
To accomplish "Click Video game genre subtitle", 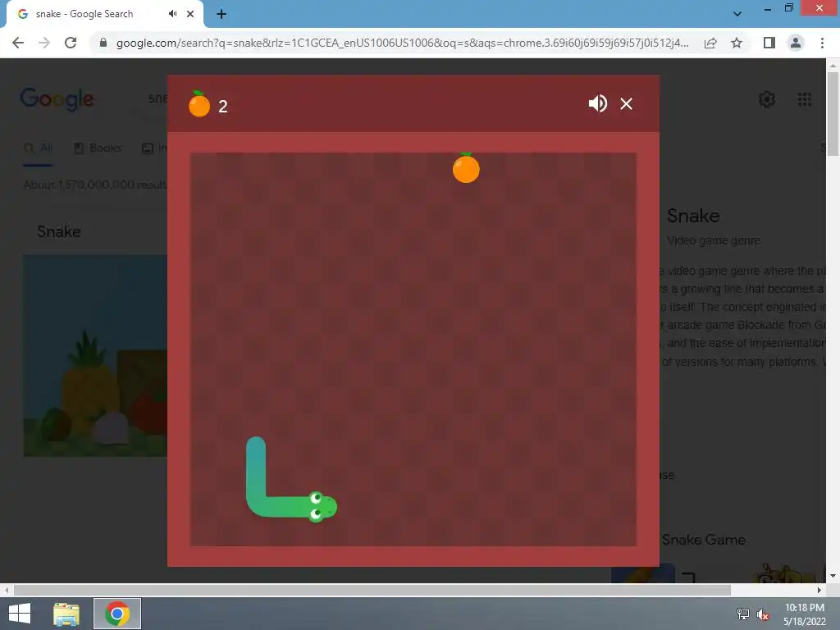I will tap(714, 241).
